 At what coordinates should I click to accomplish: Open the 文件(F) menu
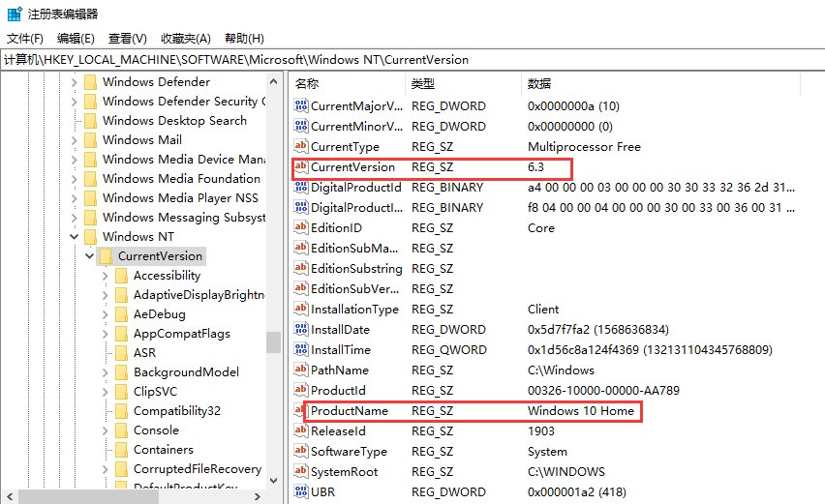25,39
